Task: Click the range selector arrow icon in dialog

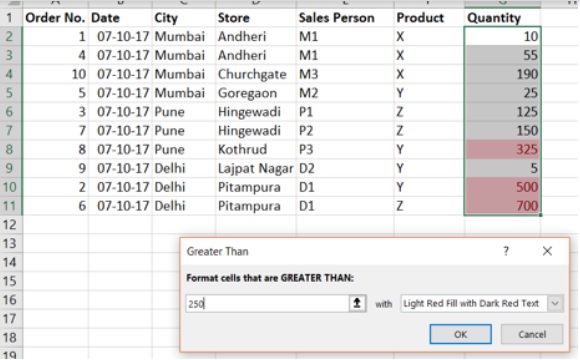Action: [357, 303]
